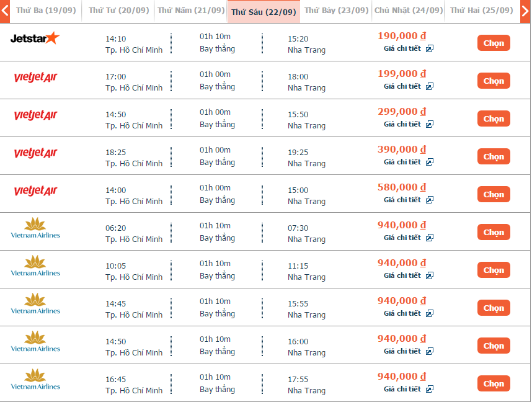This screenshot has height=402, width=532.
Task: Click the 940,000 đ price of 10:05 flight
Action: click(401, 263)
